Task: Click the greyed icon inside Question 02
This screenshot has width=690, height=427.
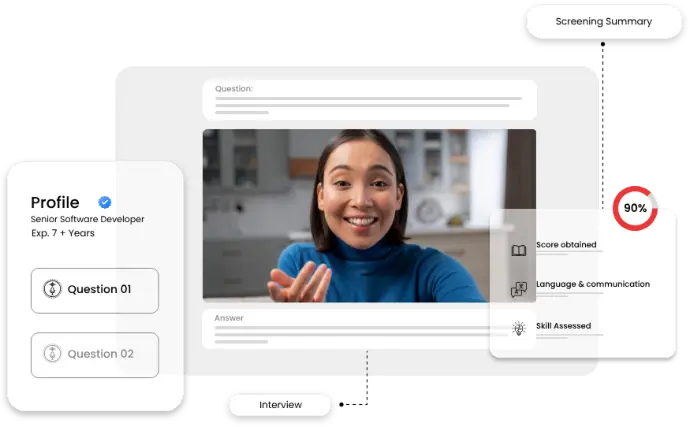Action: [x=52, y=354]
